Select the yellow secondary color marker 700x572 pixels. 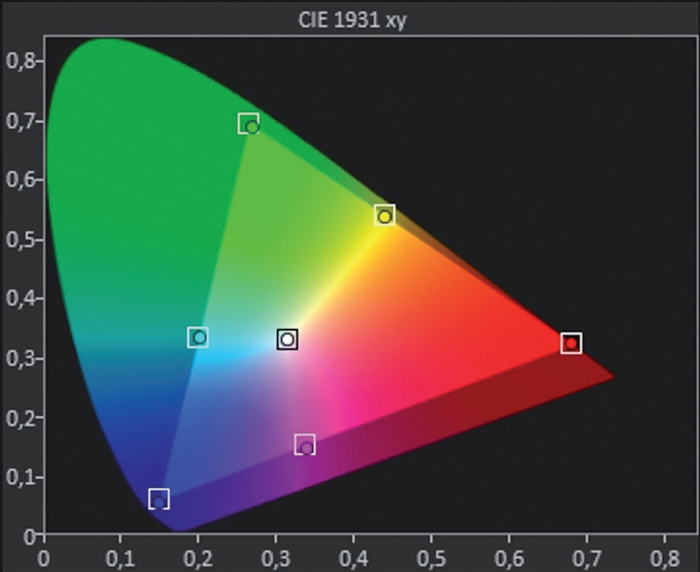click(384, 215)
